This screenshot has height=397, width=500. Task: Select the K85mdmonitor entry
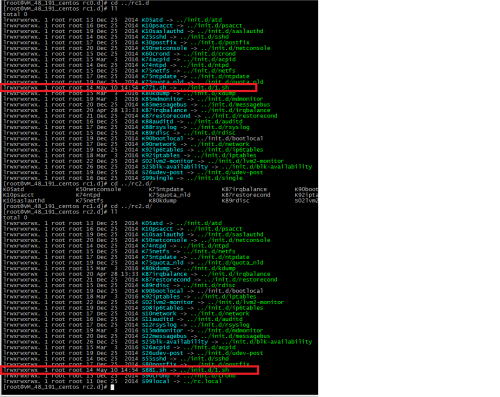click(162, 99)
